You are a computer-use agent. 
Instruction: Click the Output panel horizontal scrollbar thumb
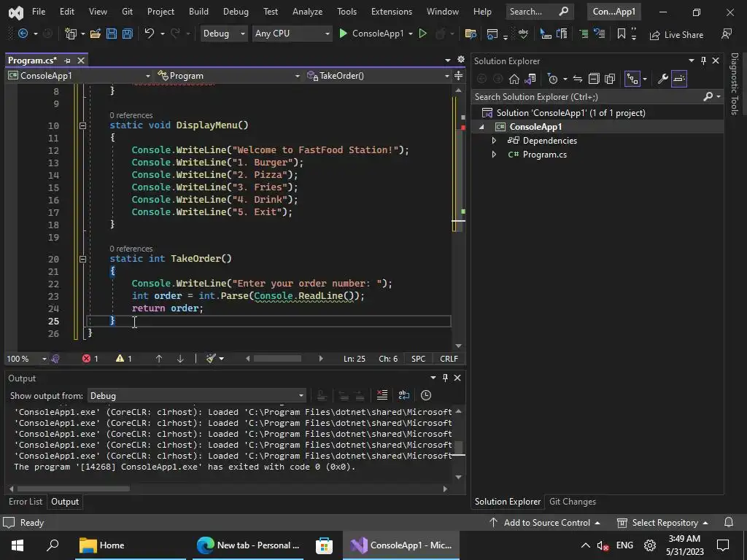(74, 489)
